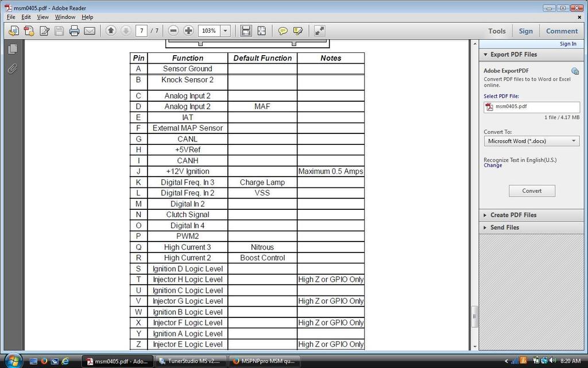This screenshot has height=368, width=588.
Task: Click the Print icon
Action: point(74,31)
